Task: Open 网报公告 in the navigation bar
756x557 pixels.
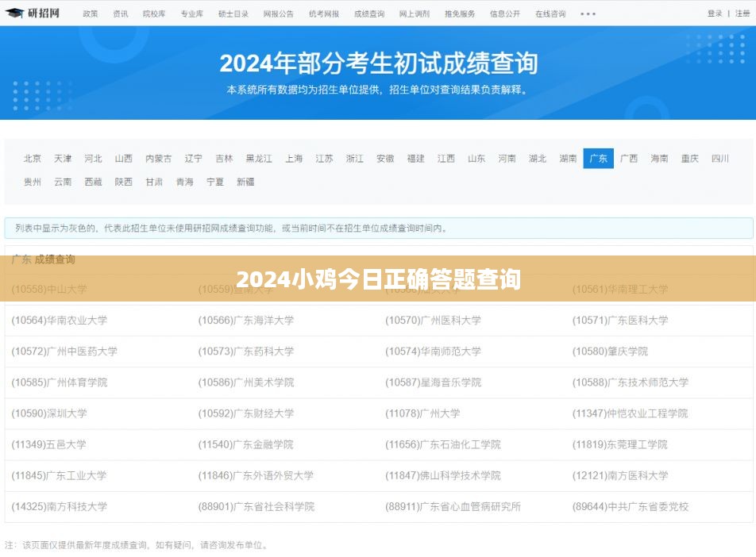Action: 279,14
